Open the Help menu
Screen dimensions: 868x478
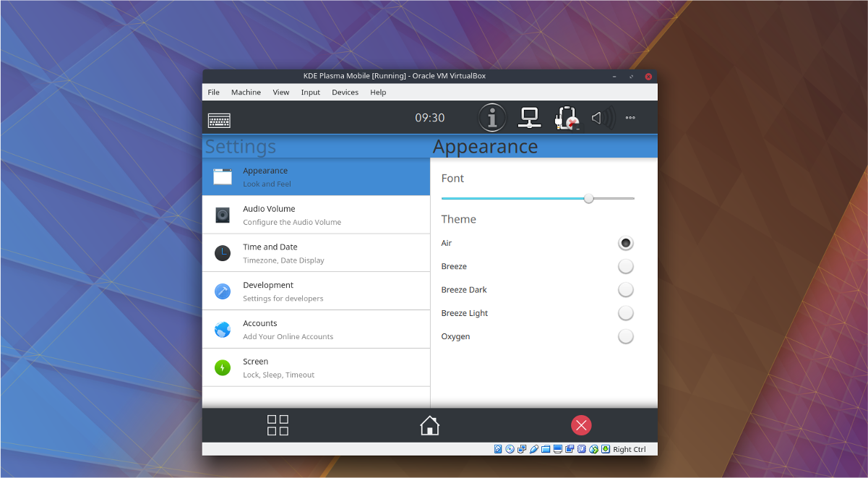click(378, 93)
